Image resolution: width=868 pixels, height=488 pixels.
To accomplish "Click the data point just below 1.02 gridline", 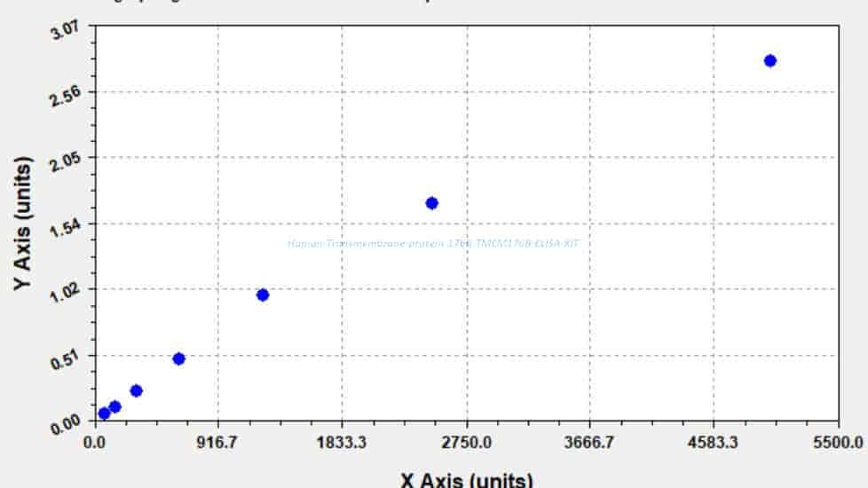I will pos(263,295).
